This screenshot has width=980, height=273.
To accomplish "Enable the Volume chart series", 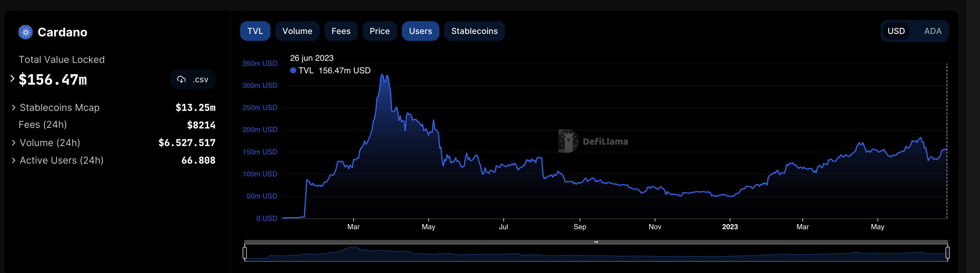I will point(297,31).
